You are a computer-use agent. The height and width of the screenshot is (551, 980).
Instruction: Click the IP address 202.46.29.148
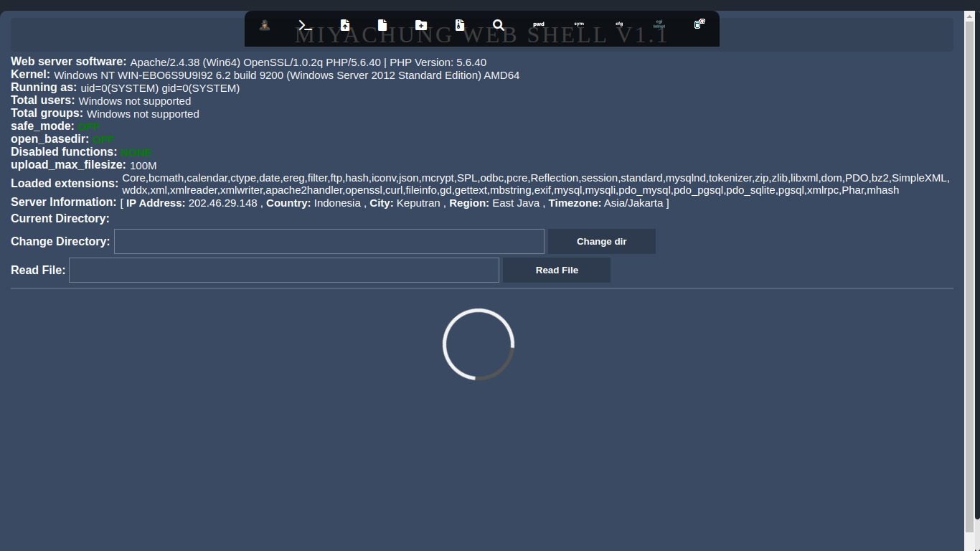click(x=223, y=203)
